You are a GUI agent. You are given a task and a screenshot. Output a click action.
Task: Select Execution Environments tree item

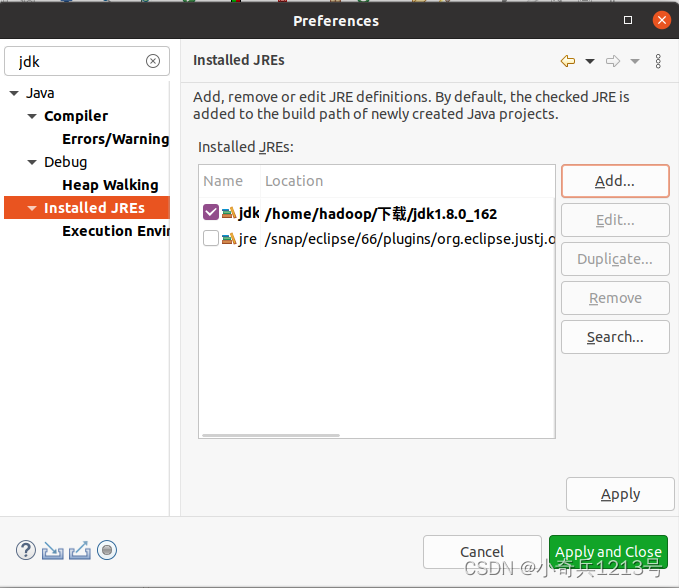pyautogui.click(x=116, y=231)
